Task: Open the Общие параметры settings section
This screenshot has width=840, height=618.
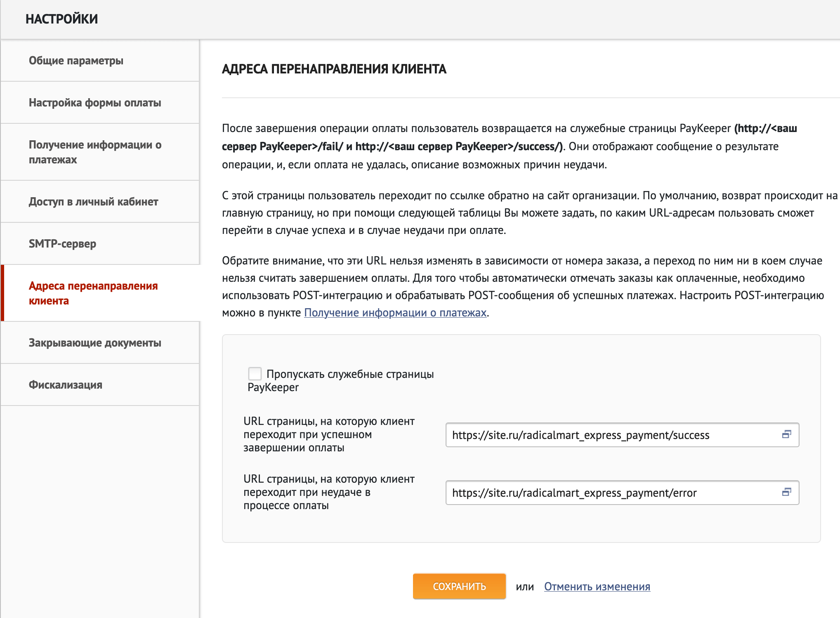Action: click(76, 61)
